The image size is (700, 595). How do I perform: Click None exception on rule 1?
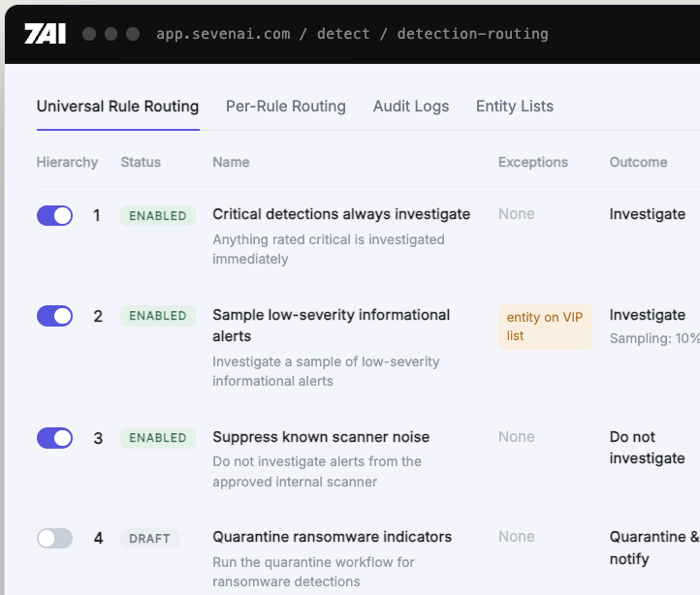517,214
